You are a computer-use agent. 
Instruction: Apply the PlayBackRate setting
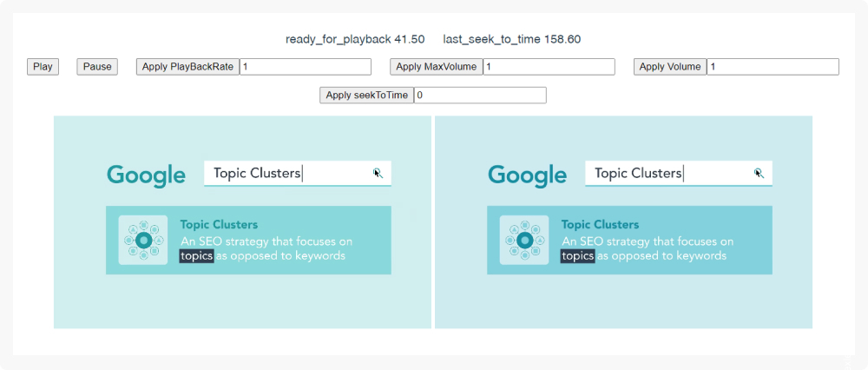187,67
